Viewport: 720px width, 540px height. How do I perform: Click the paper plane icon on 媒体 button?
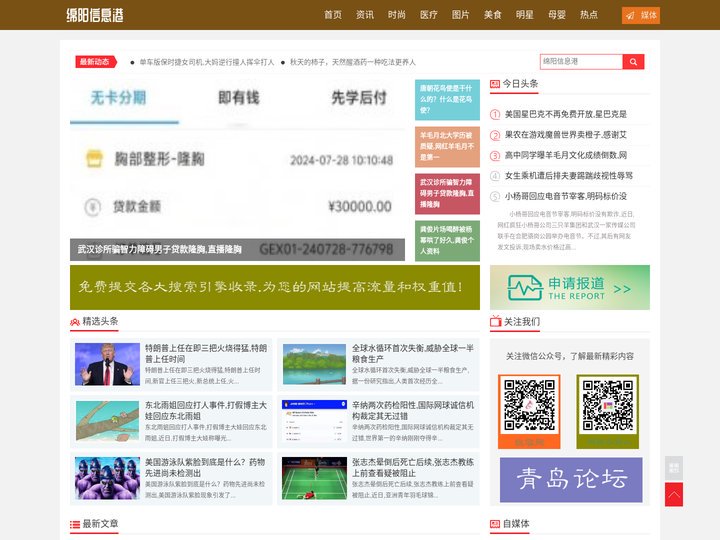[631, 15]
